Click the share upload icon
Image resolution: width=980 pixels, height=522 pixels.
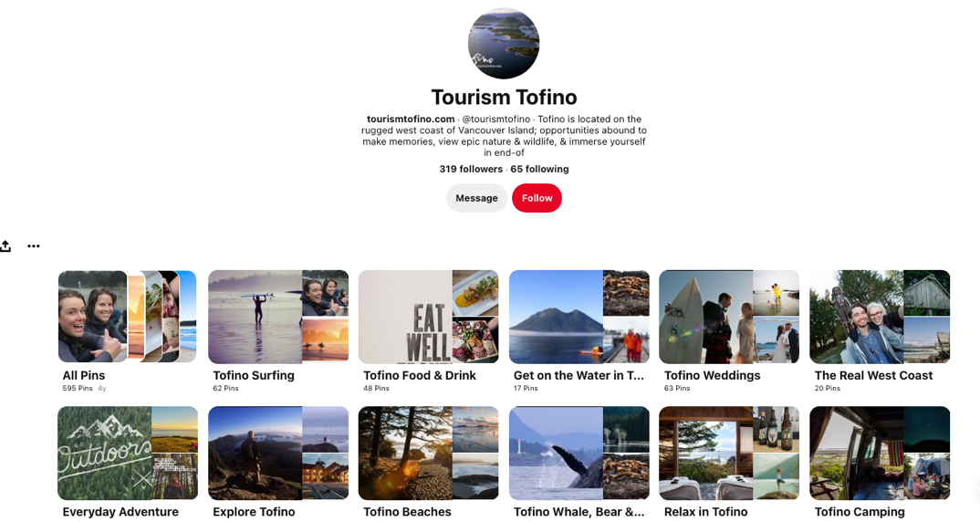[x=5, y=246]
